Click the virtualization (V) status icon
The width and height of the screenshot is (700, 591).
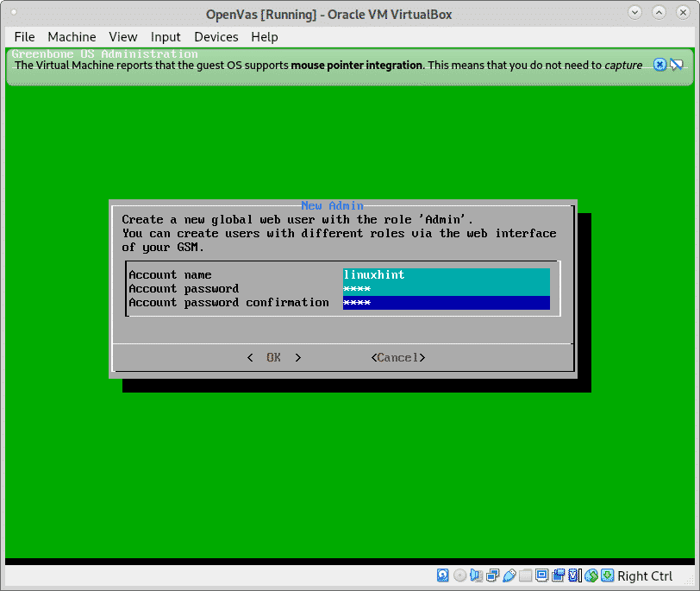574,575
